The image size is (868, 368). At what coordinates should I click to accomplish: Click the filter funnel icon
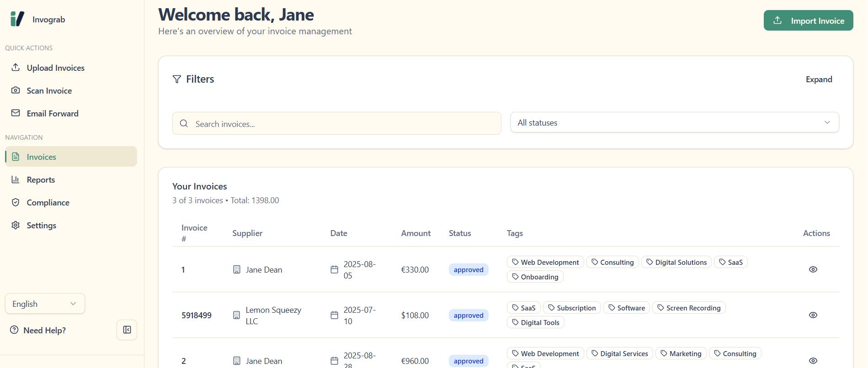[x=177, y=79]
